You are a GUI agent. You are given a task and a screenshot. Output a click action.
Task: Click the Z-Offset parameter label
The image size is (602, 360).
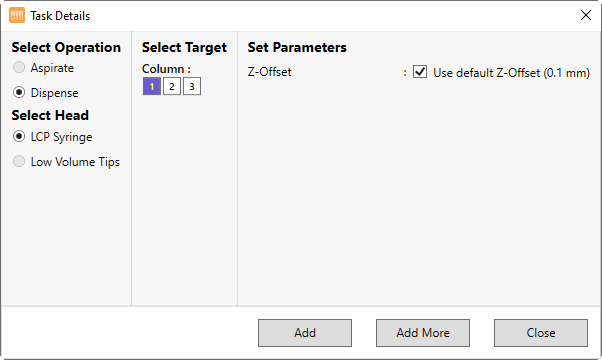(x=270, y=72)
